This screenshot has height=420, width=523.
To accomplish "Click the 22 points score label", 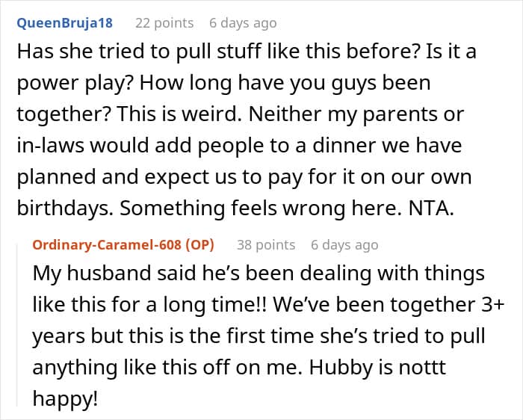I will point(164,23).
